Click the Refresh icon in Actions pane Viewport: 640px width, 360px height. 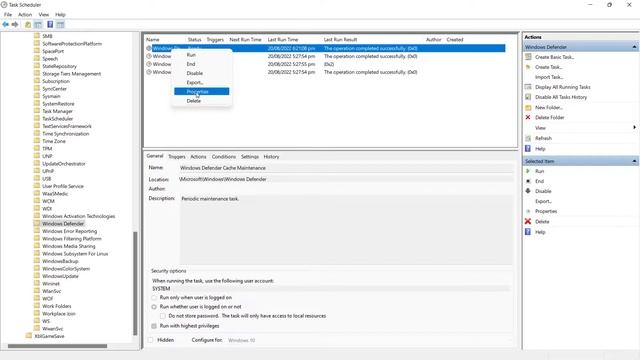[528, 138]
